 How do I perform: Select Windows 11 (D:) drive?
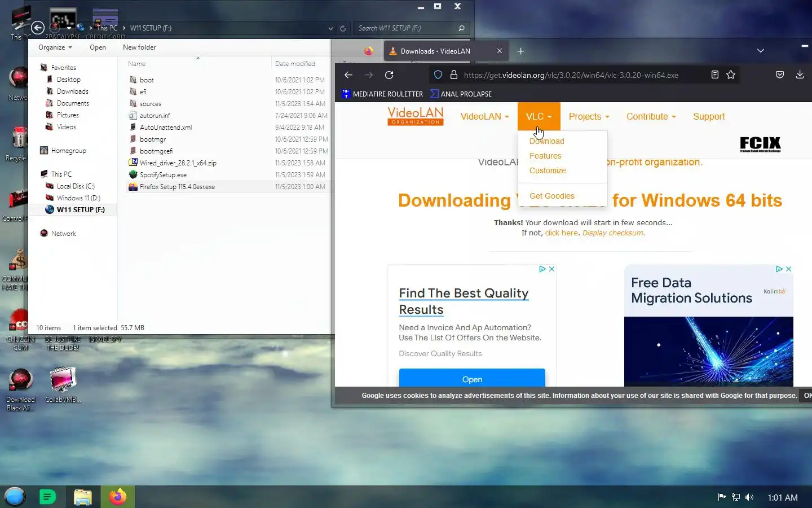78,198
